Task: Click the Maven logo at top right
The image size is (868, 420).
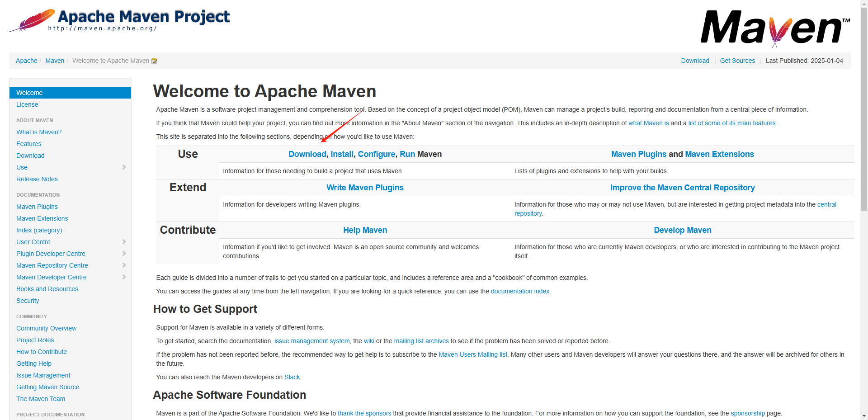Action: coord(775,28)
